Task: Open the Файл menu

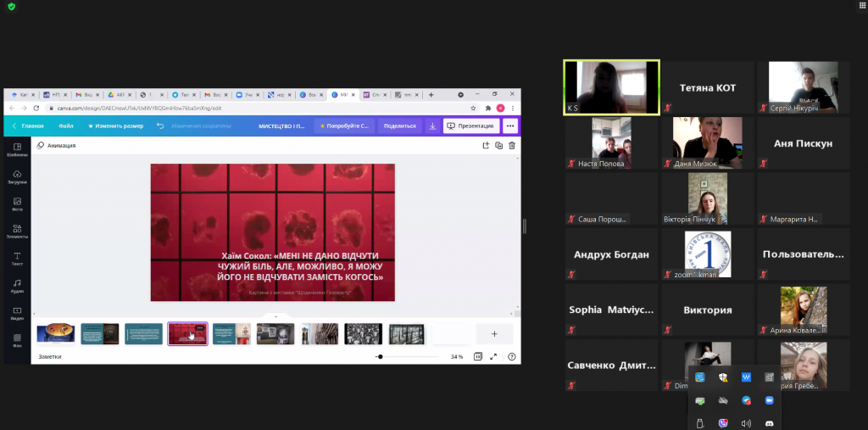Action: (66, 126)
